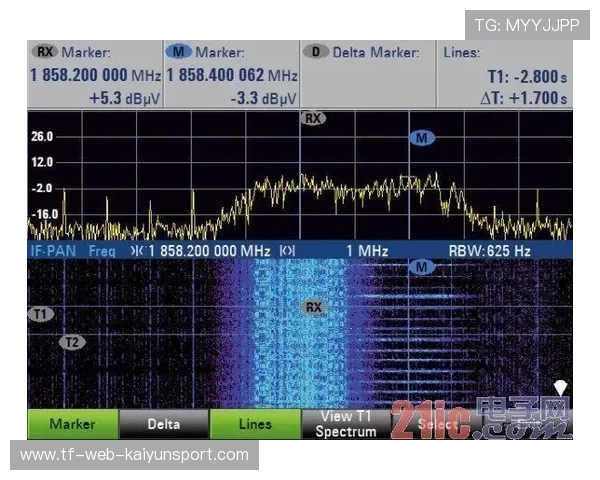
Task: Click the RX marker inside the waterfall display
Action: 313,307
